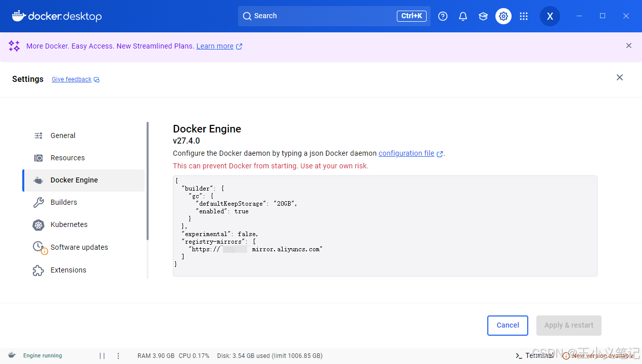642x364 pixels.
Task: Click the v27.4.0 version text
Action: pos(187,141)
